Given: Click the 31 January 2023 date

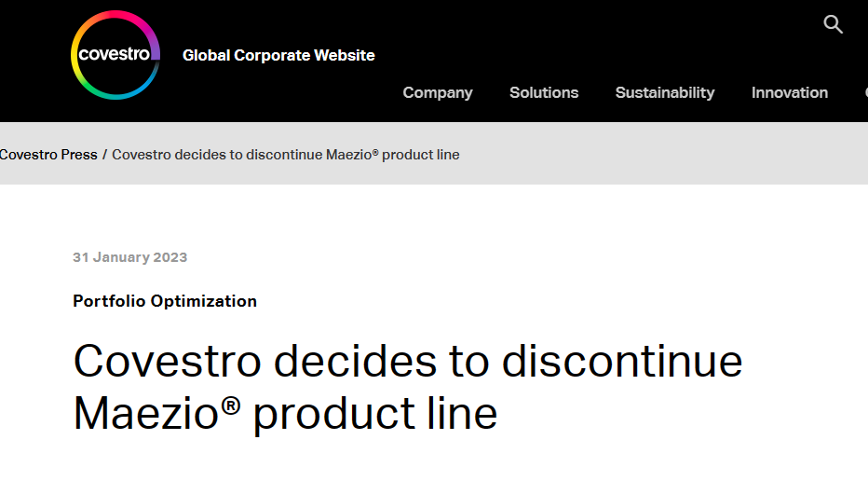Looking at the screenshot, I should (130, 257).
